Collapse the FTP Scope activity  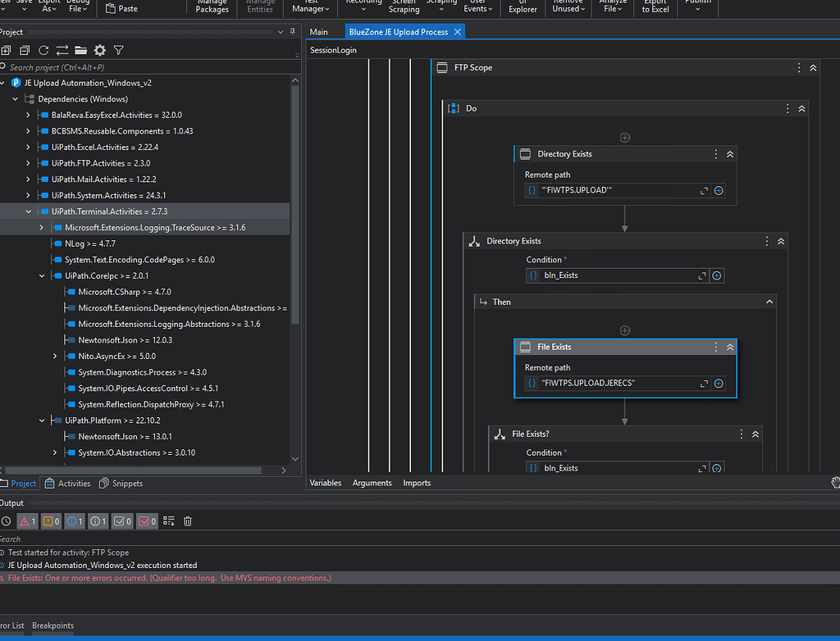click(813, 68)
